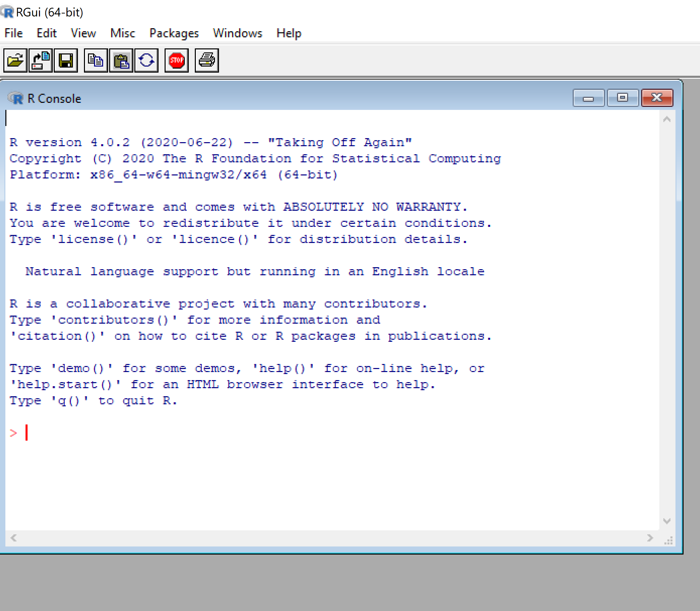Click the Load workspace toolbar icon
The width and height of the screenshot is (700, 611).
pos(41,61)
